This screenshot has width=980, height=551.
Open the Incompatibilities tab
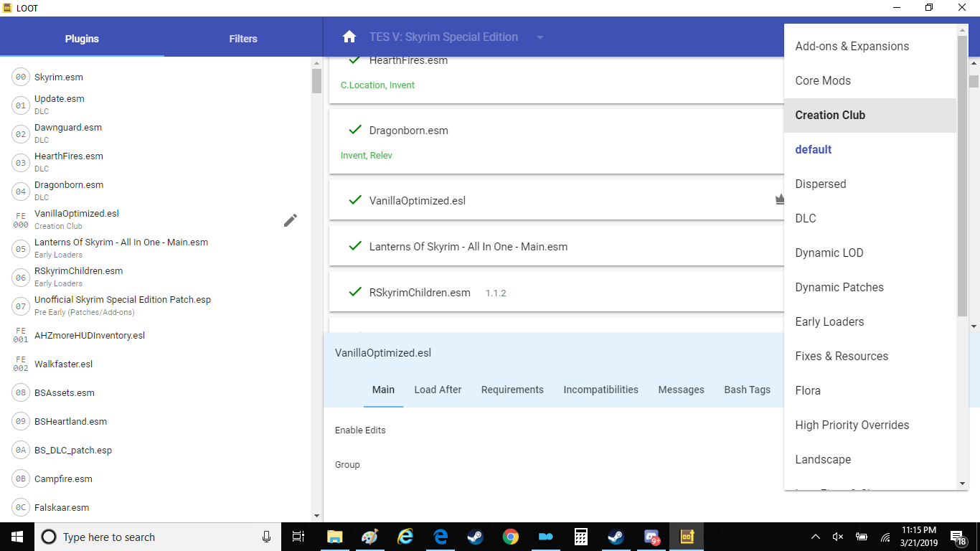(x=600, y=390)
